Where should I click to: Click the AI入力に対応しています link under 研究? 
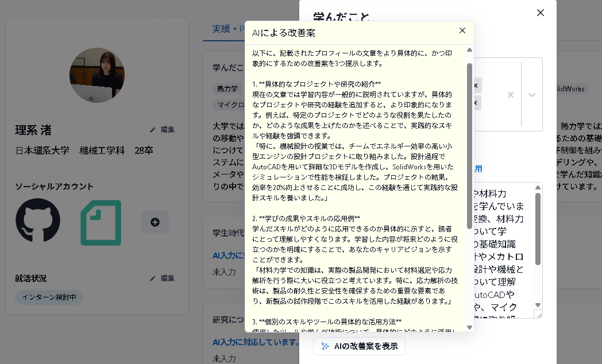(x=255, y=342)
